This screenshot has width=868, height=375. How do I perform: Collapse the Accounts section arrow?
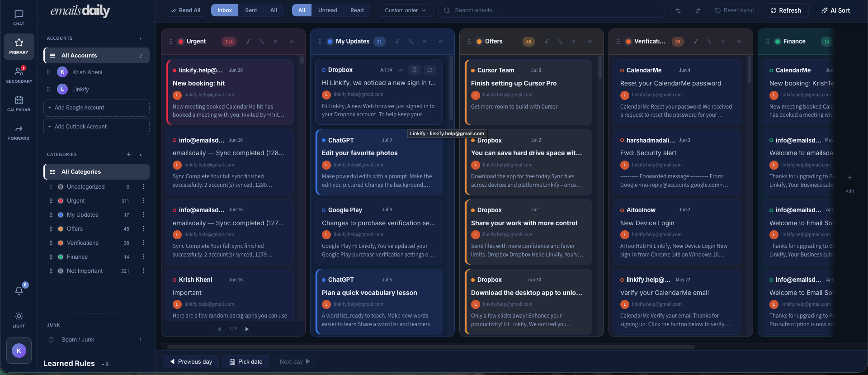141,38
